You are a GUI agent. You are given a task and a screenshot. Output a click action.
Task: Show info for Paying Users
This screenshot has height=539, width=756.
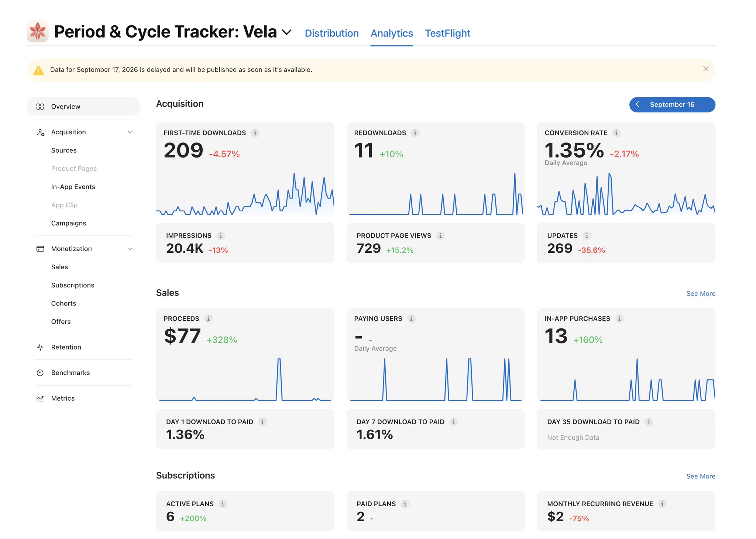click(x=412, y=319)
